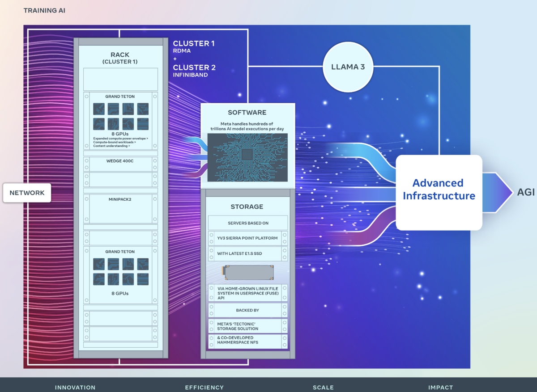Click the STORAGE panel heading
537x392 pixels.
click(x=247, y=207)
